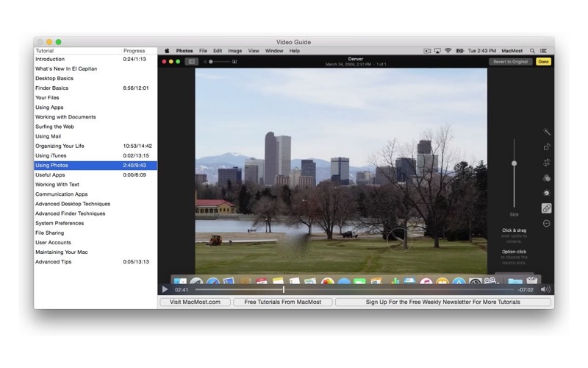Mute audio using the speaker icon
588x368 pixels.
[x=545, y=289]
